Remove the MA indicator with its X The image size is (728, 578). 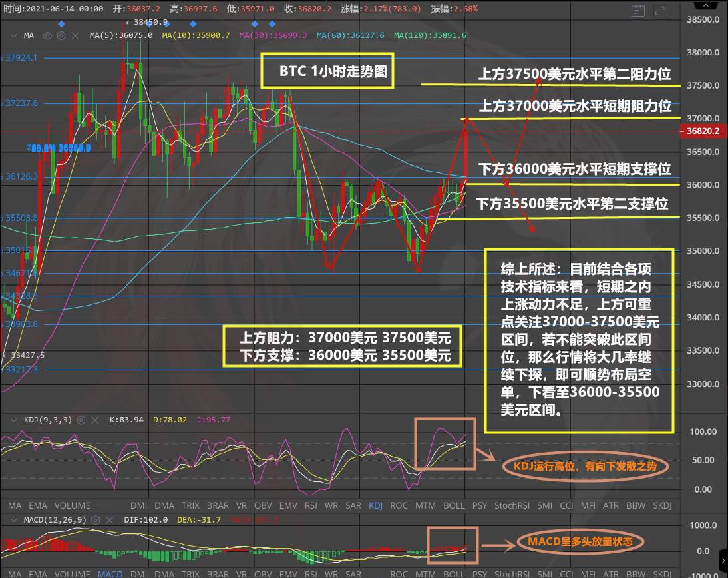(x=75, y=35)
